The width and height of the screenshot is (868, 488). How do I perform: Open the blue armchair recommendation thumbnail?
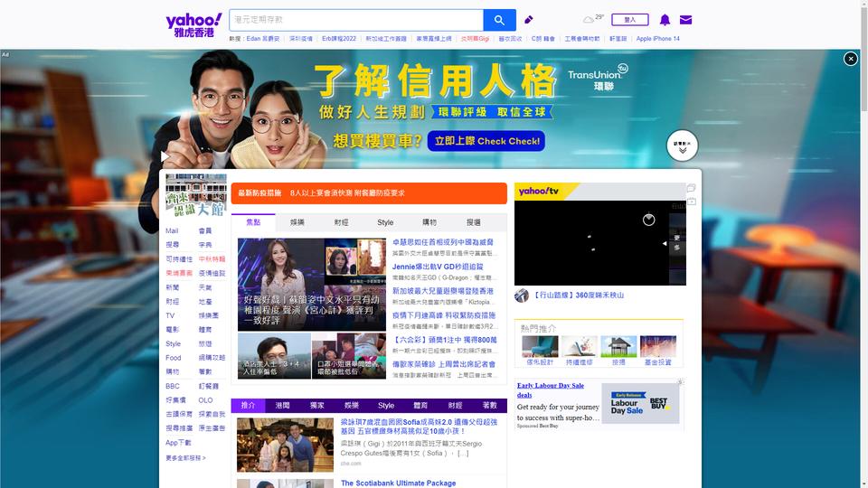[540, 347]
